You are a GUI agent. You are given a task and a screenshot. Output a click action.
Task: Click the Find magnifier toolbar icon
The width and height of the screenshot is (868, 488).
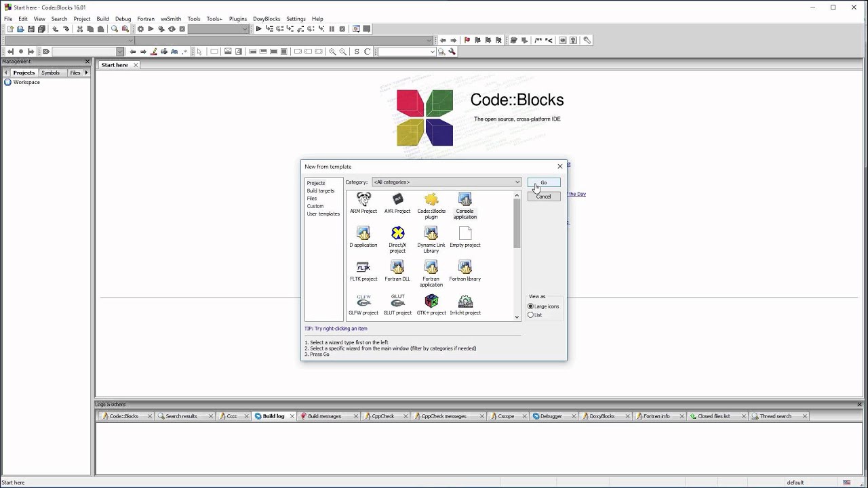point(115,29)
